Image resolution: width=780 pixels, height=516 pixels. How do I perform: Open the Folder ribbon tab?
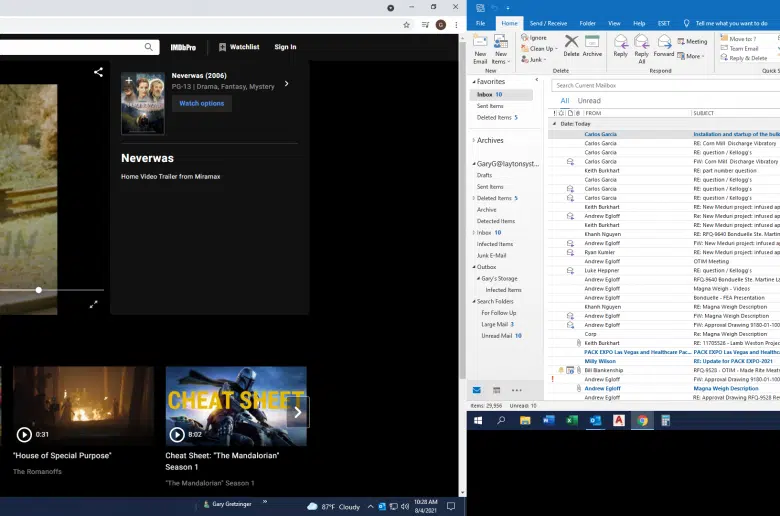587,22
